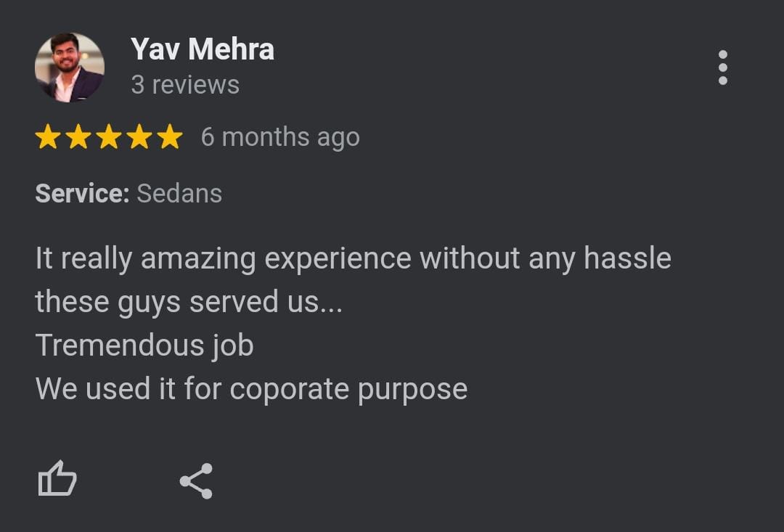Click the word 'amazing' in the review
Screen dimensions: 784x532
pos(197,259)
